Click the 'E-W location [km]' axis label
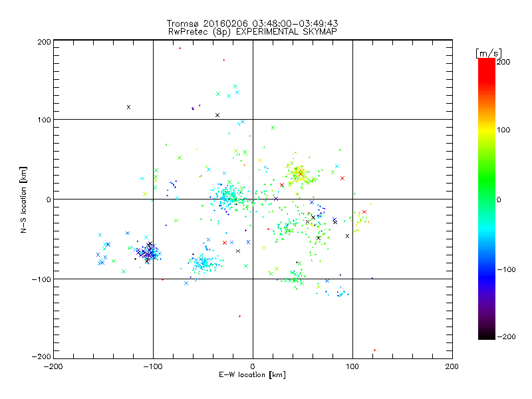The width and height of the screenshot is (532, 399). [x=252, y=374]
